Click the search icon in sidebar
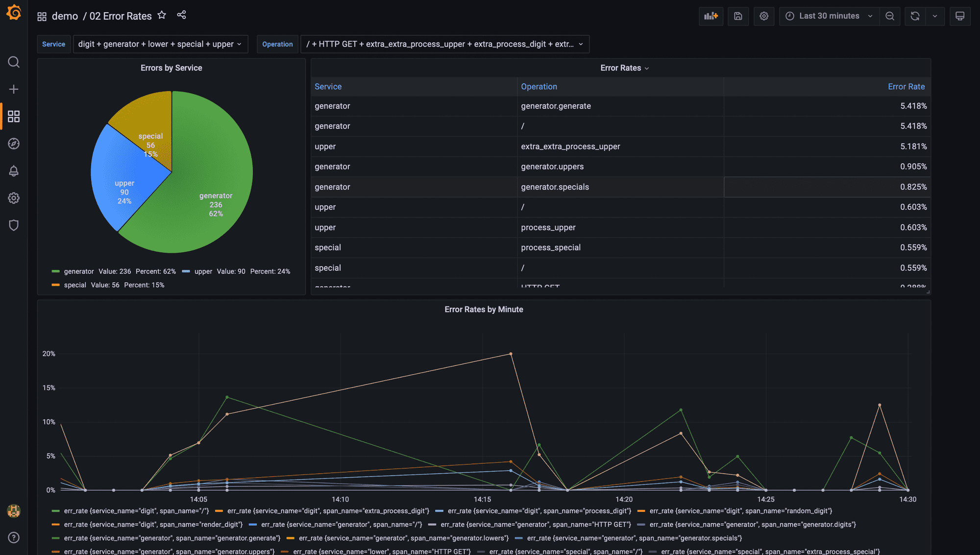 coord(13,61)
